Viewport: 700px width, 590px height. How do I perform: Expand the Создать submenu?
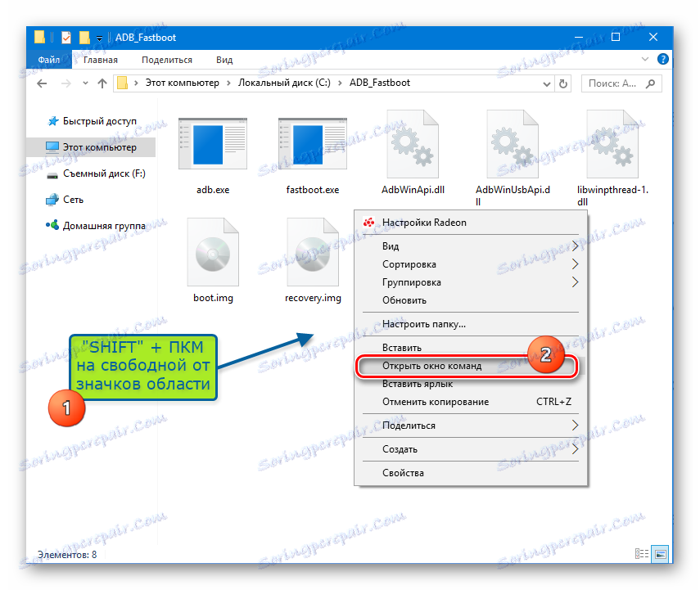(x=575, y=449)
